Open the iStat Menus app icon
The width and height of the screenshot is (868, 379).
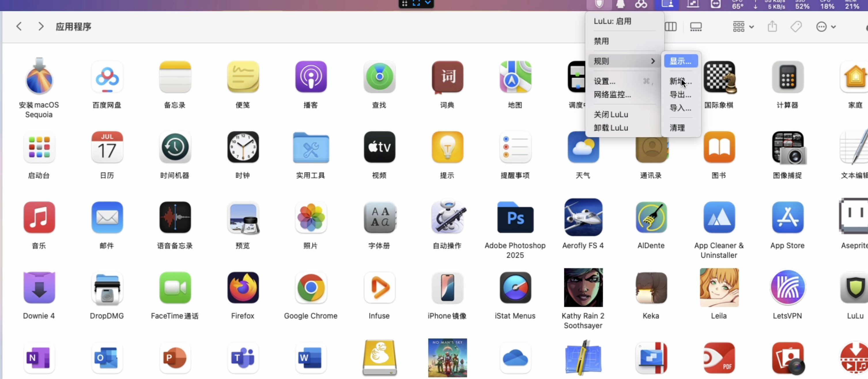tap(515, 288)
